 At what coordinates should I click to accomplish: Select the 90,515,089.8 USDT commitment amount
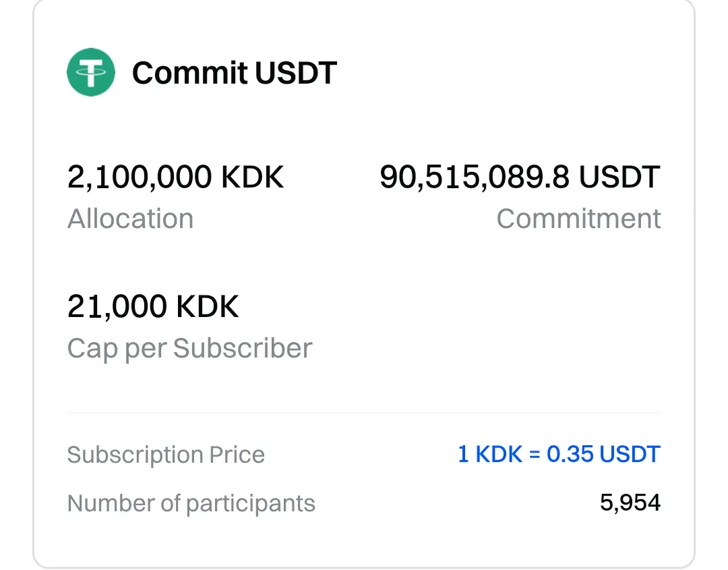pyautogui.click(x=520, y=177)
